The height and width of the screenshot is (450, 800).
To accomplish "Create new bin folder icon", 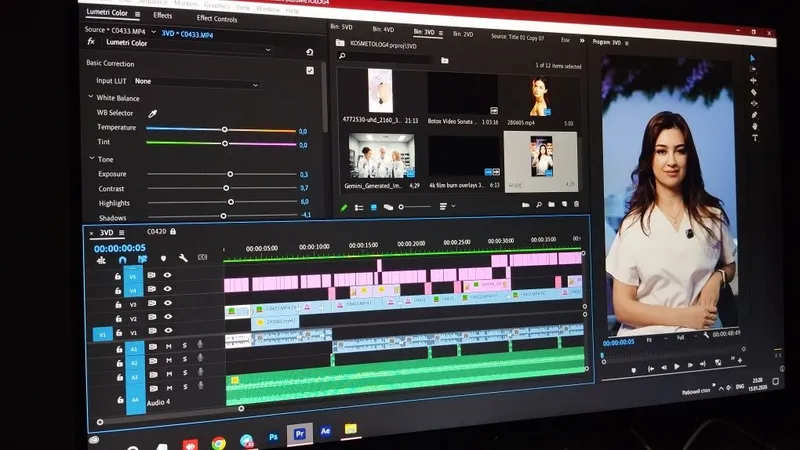I will [552, 205].
